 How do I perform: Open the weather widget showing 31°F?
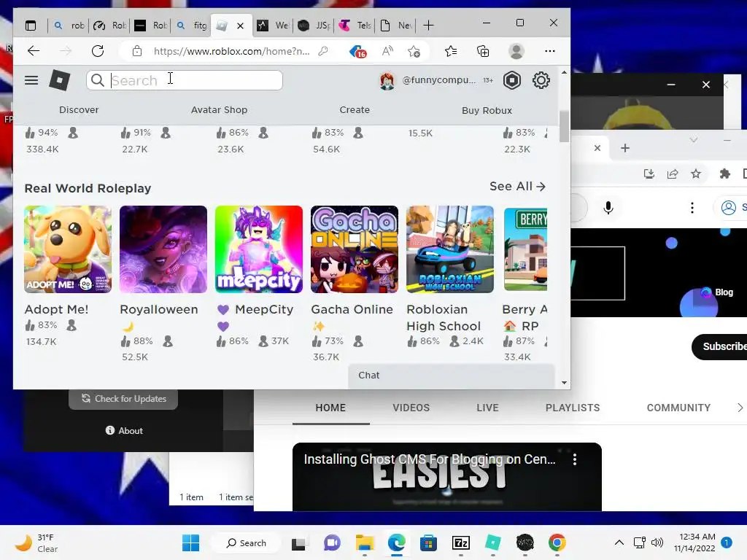pyautogui.click(x=37, y=542)
